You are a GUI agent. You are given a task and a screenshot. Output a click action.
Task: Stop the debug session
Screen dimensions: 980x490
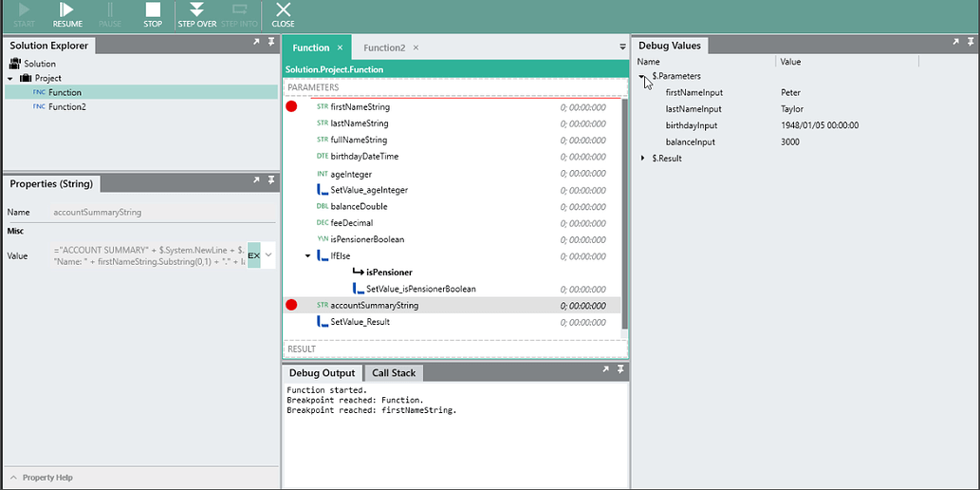(x=153, y=14)
